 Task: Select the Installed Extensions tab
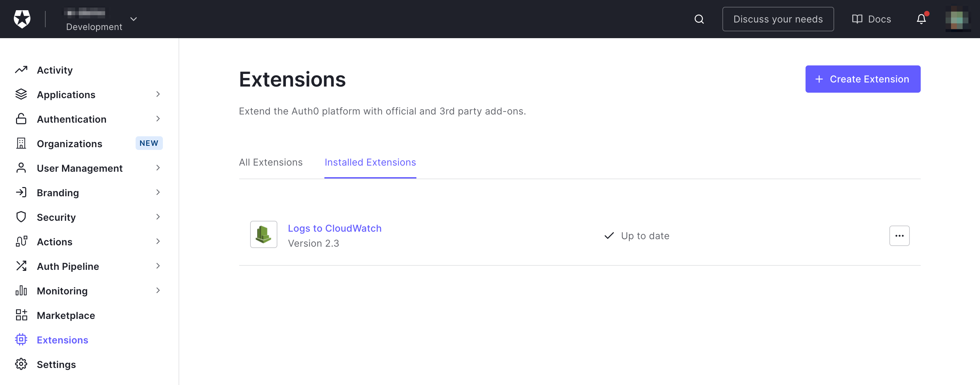tap(370, 162)
